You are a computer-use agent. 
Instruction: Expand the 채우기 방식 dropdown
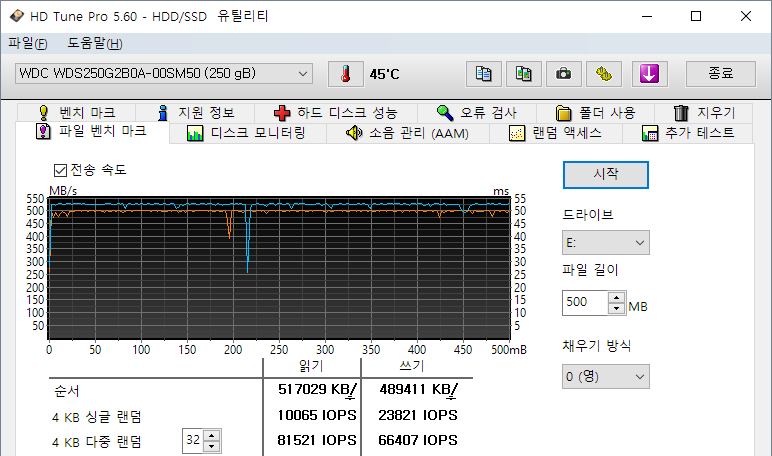606,377
